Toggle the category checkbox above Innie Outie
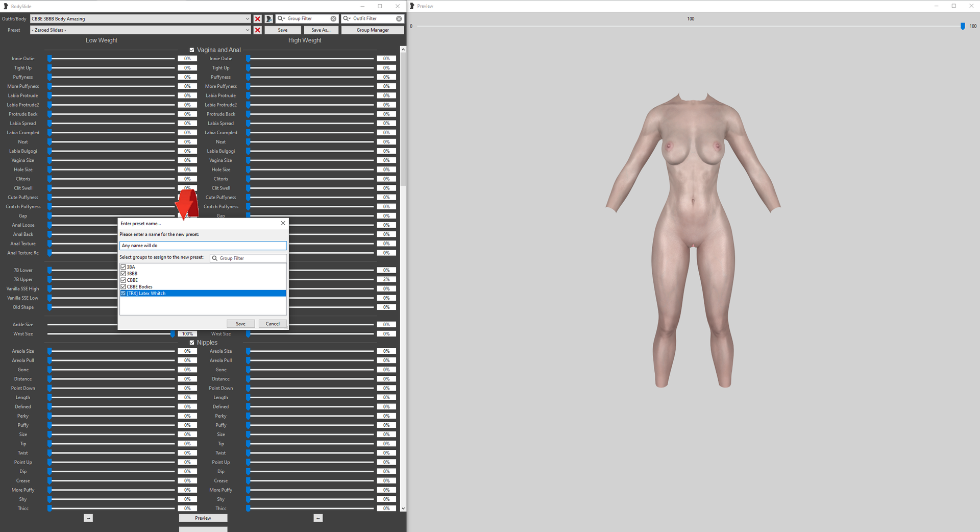The height and width of the screenshot is (532, 980). (192, 50)
